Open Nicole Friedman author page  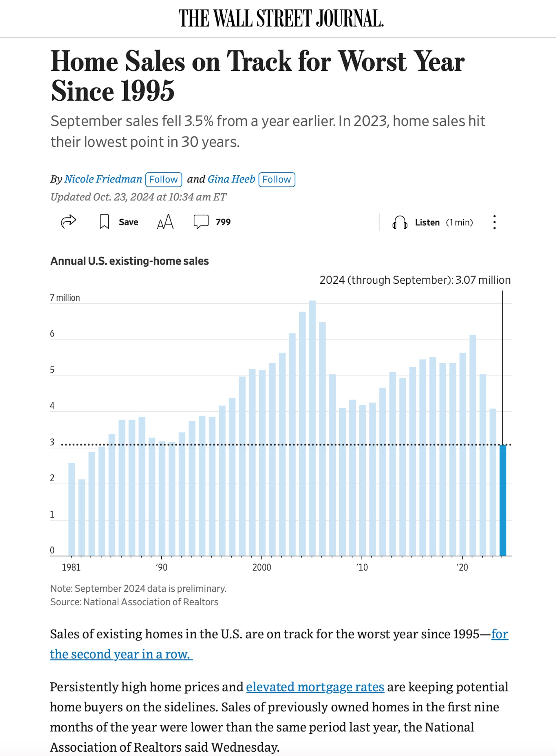[103, 179]
